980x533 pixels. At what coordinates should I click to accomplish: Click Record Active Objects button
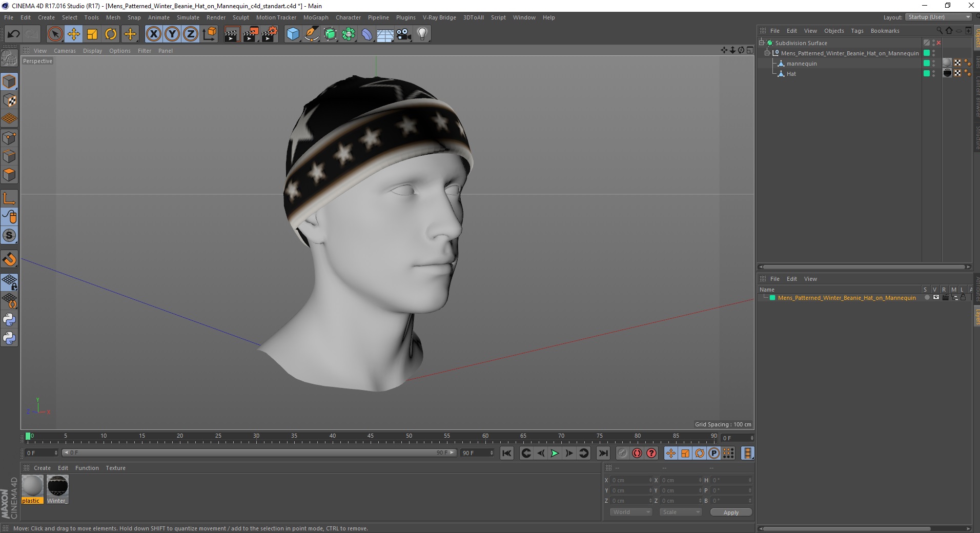click(x=622, y=453)
